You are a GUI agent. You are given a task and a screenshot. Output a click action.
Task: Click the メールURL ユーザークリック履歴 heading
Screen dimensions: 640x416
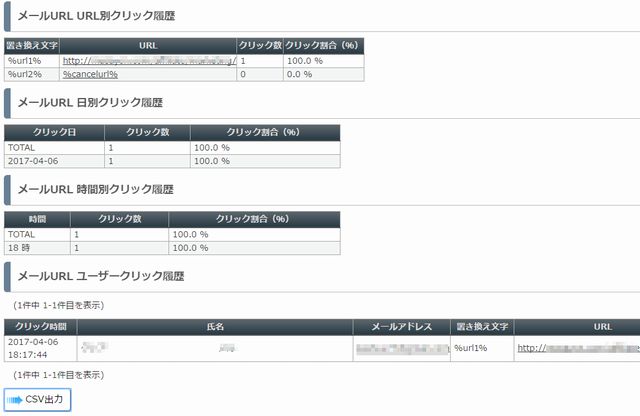101,276
